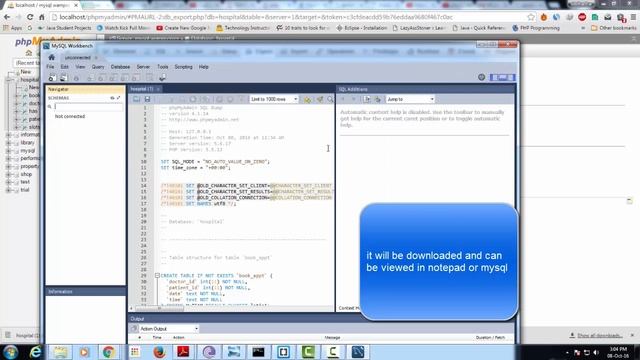Open the View menu

pyautogui.click(x=80, y=67)
